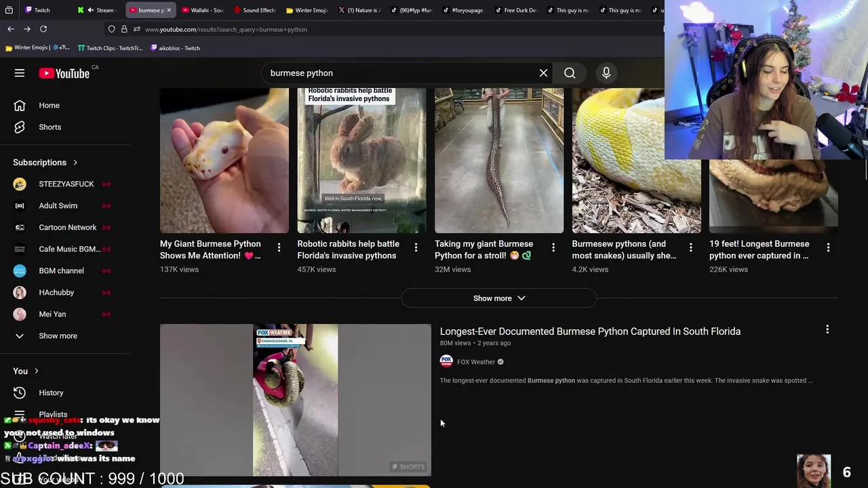This screenshot has width=868, height=488.
Task: Switch to the Free Durk tab
Action: [x=515, y=10]
